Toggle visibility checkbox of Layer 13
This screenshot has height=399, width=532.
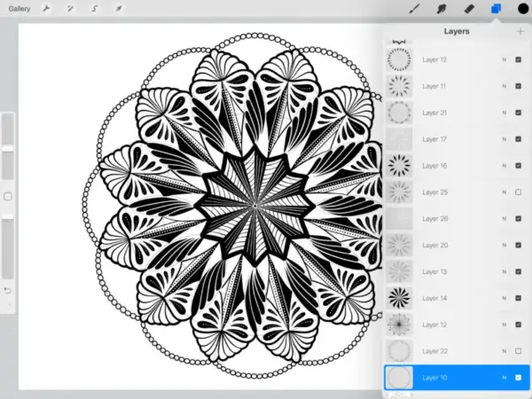[518, 271]
